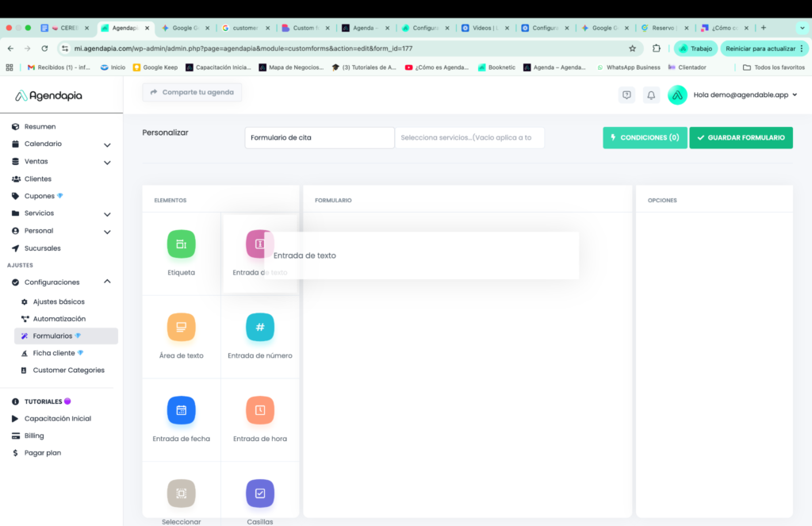This screenshot has width=812, height=526.
Task: Click the Seleccionar element icon
Action: click(x=181, y=493)
